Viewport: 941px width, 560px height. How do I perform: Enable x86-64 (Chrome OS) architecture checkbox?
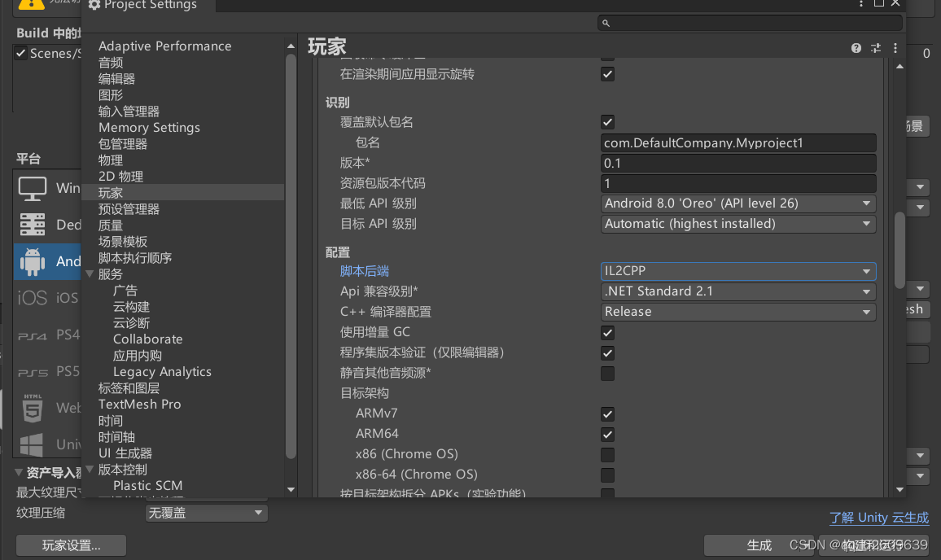[607, 475]
